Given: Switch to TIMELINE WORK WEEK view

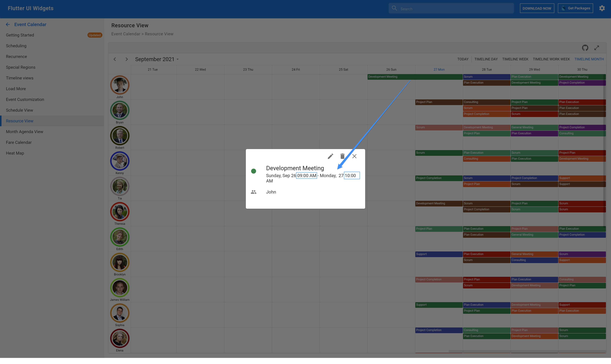Looking at the screenshot, I should click(x=551, y=59).
